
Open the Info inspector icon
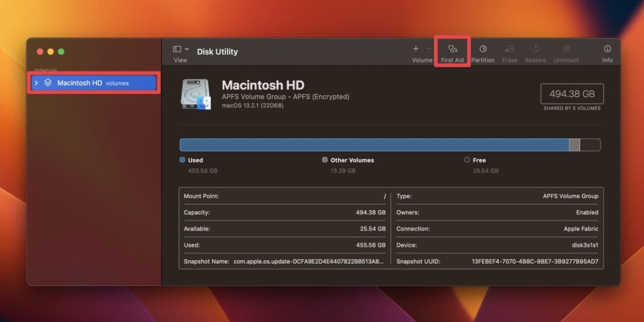[607, 49]
